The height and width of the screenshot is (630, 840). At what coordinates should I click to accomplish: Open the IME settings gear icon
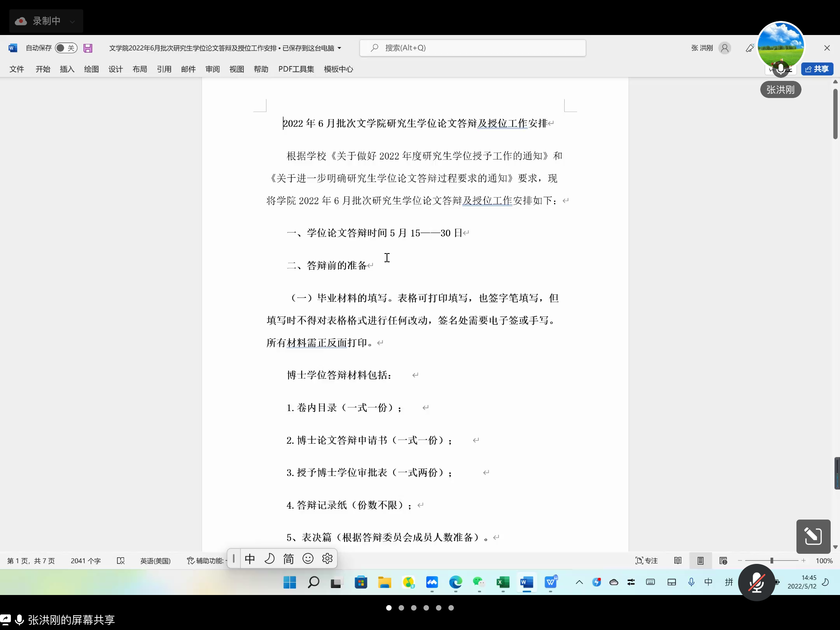click(327, 559)
